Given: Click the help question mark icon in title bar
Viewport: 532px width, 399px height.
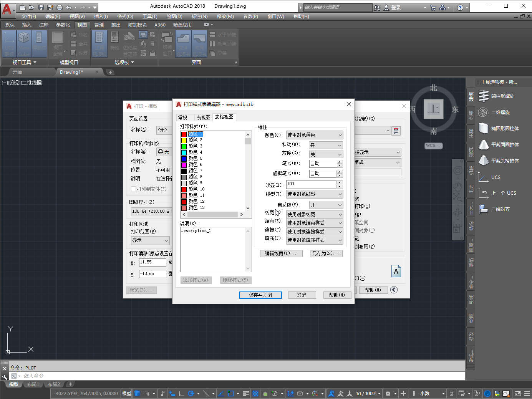Looking at the screenshot, I should [x=460, y=8].
